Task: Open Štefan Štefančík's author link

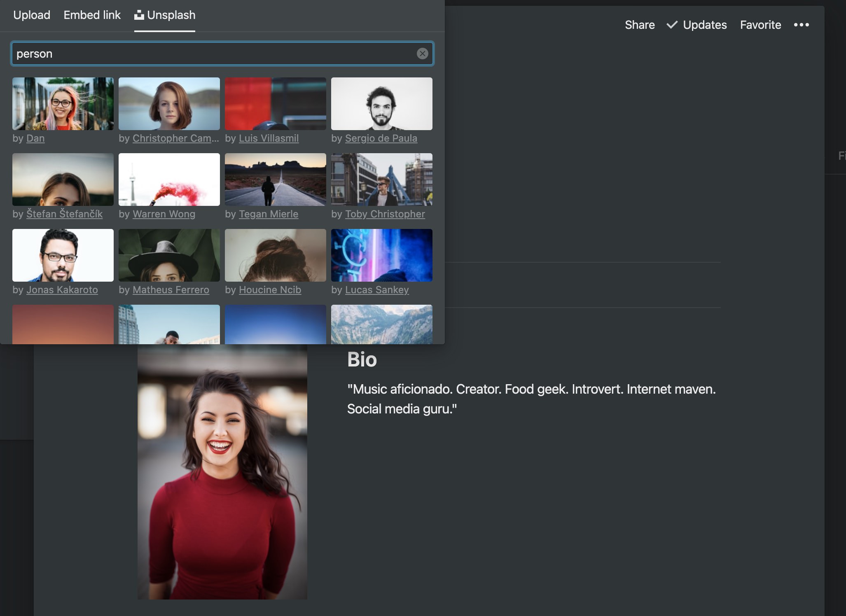Action: (64, 214)
